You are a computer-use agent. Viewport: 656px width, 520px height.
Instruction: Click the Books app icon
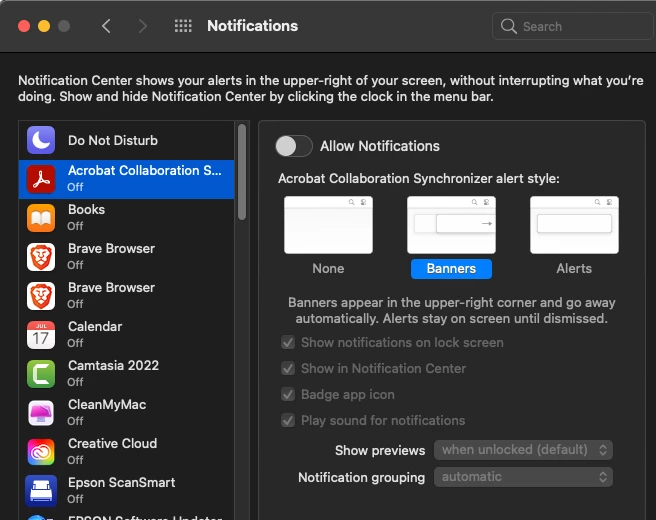pyautogui.click(x=41, y=218)
